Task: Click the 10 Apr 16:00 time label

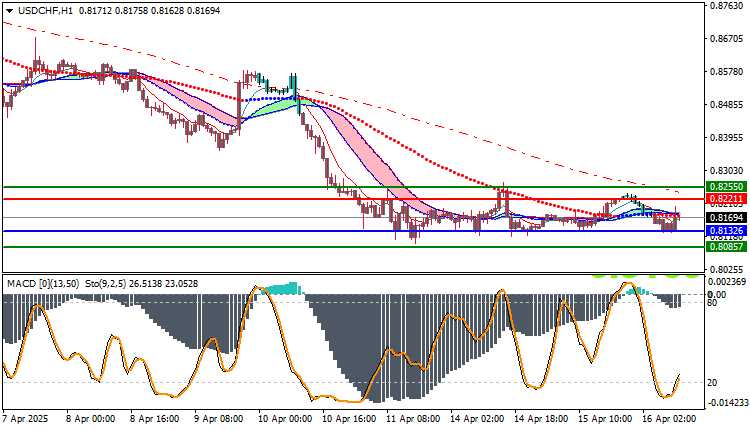Action: [x=349, y=419]
